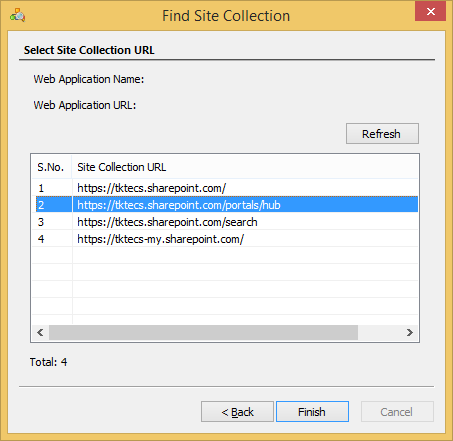Viewport: 453px width, 441px height.
Task: Click serial number 4 cell
Action: click(52, 239)
